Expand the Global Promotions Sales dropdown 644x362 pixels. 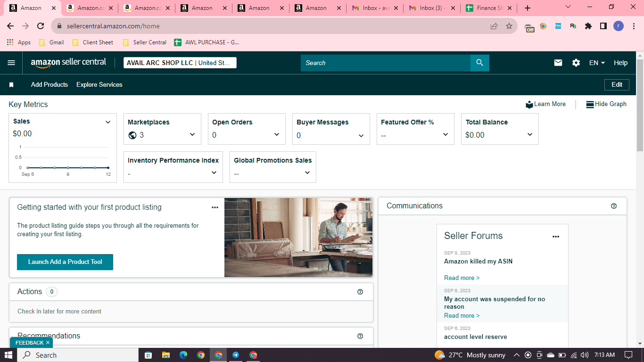307,173
